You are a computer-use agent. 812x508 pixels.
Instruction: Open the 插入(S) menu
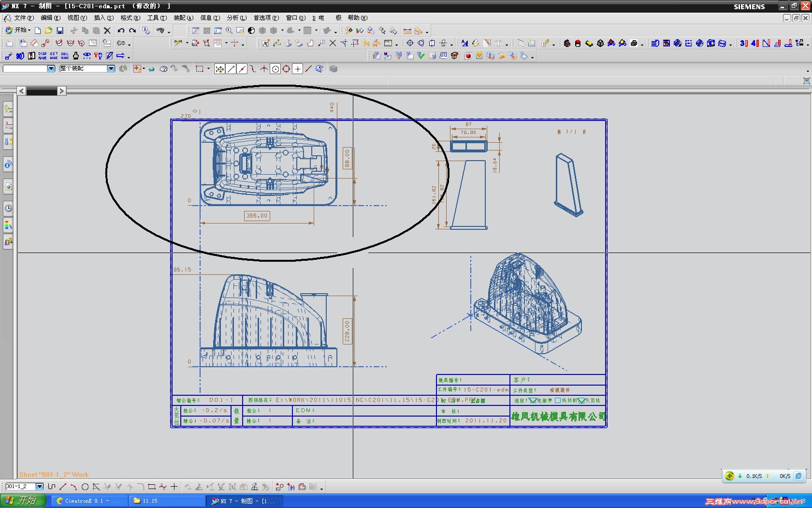(x=104, y=18)
